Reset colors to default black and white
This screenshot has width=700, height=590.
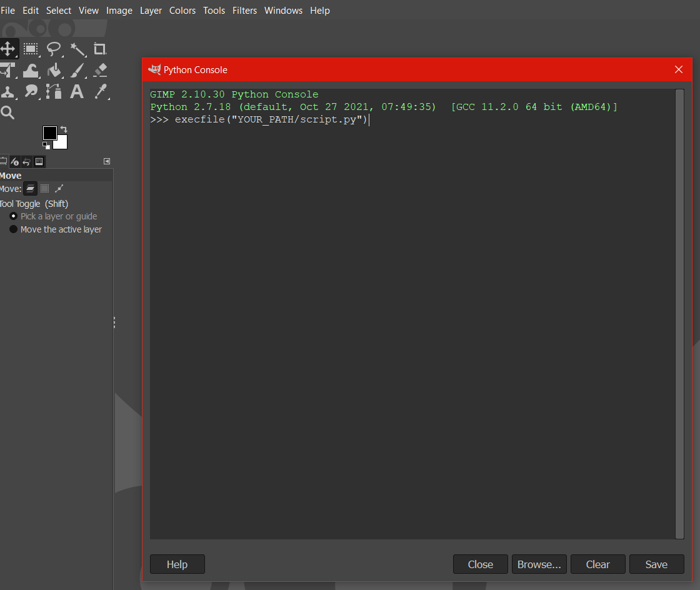pos(46,146)
